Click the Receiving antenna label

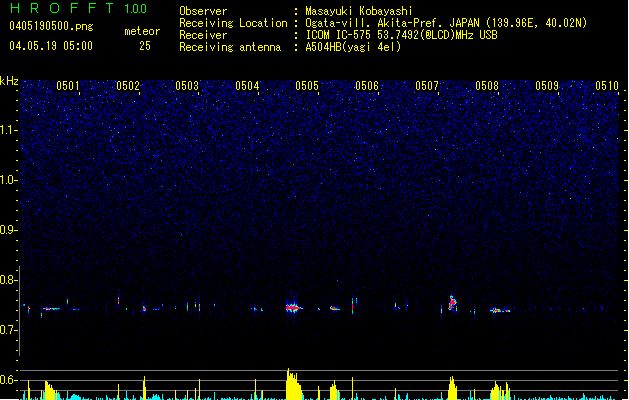point(230,47)
